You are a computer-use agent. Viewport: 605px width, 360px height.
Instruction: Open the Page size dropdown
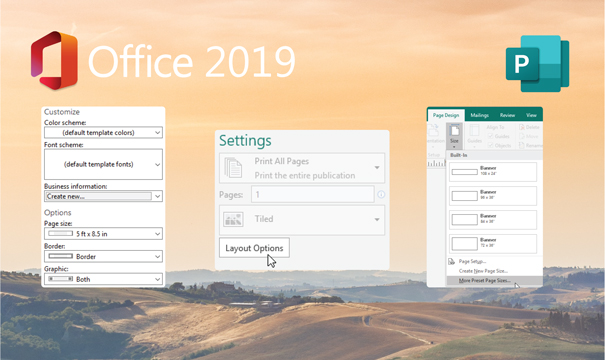pyautogui.click(x=103, y=234)
